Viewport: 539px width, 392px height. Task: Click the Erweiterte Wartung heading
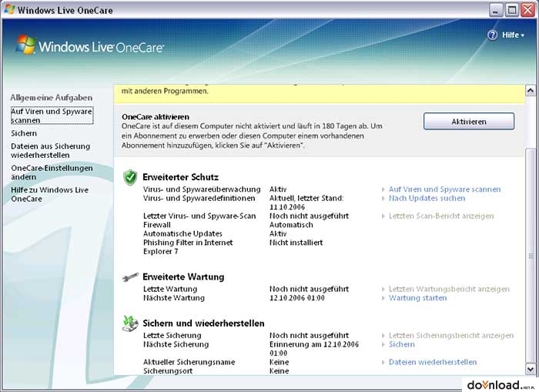[183, 277]
